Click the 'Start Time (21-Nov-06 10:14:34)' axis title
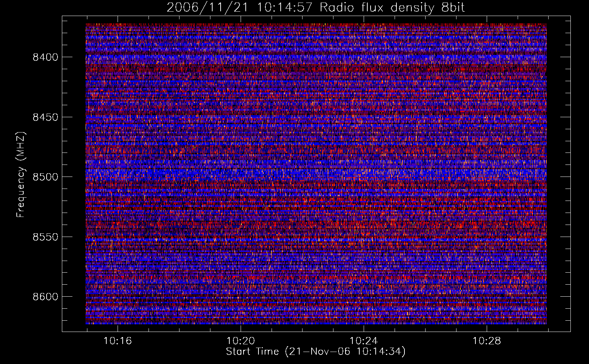The image size is (589, 364). coord(316,352)
